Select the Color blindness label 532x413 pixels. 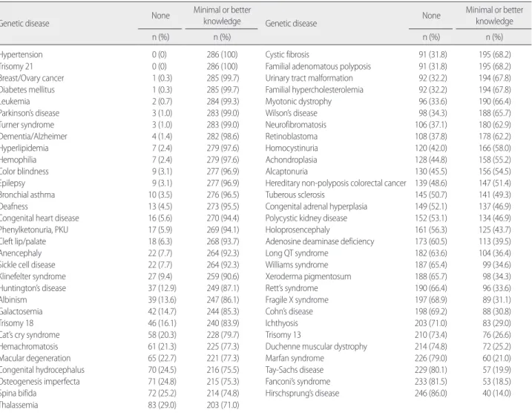tap(24, 171)
